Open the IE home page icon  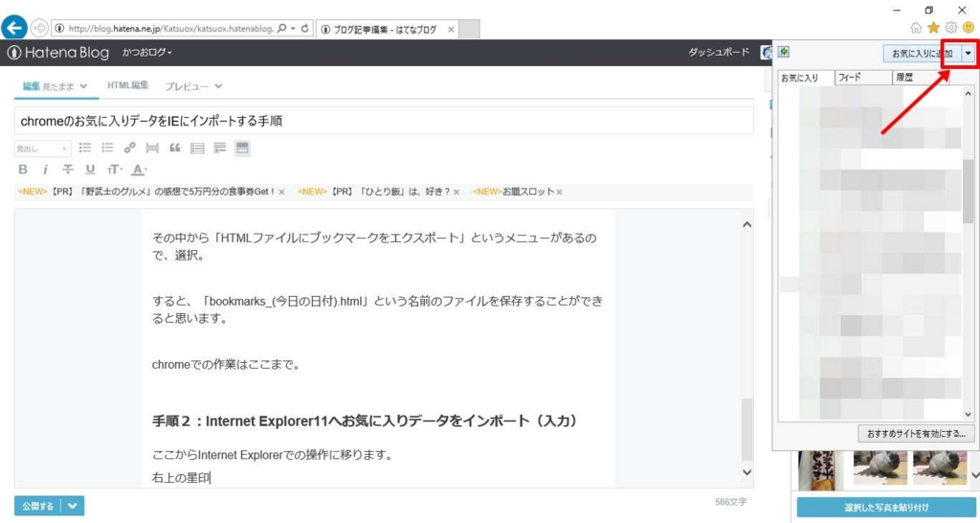[916, 28]
